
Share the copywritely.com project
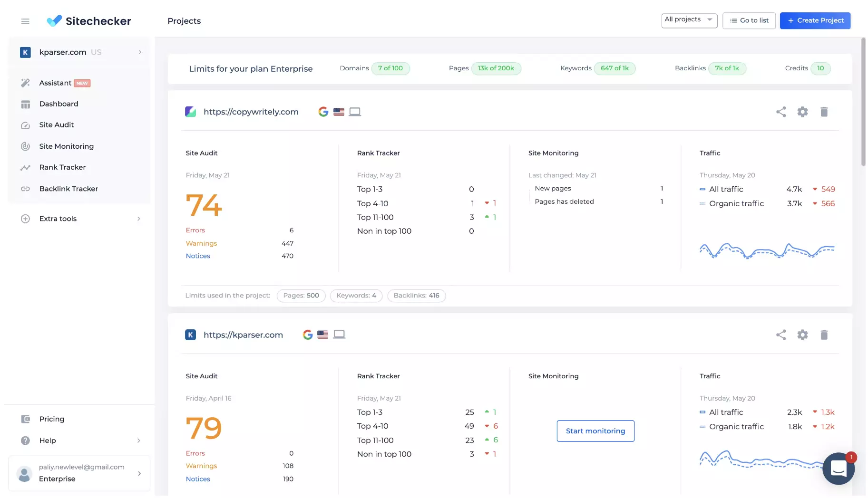coord(781,112)
